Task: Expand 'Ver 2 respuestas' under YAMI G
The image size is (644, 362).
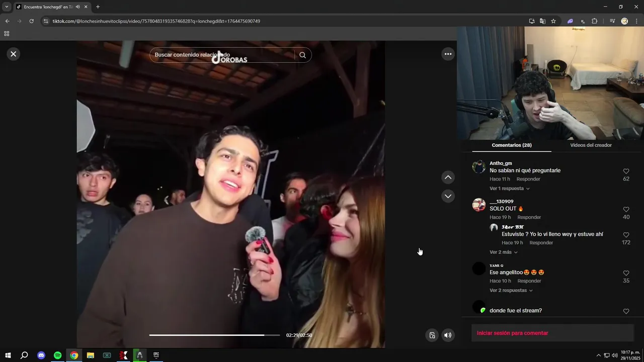Action: (x=511, y=290)
